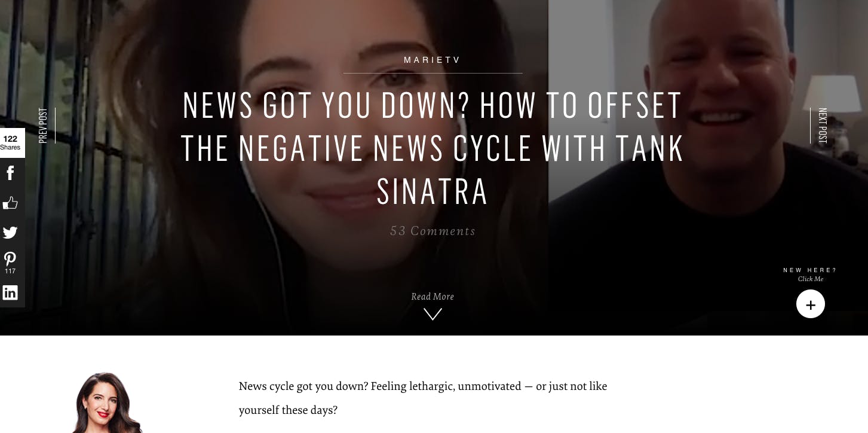Screen dimensions: 868x433
Task: Click the Read More down arrow
Action: (x=433, y=314)
